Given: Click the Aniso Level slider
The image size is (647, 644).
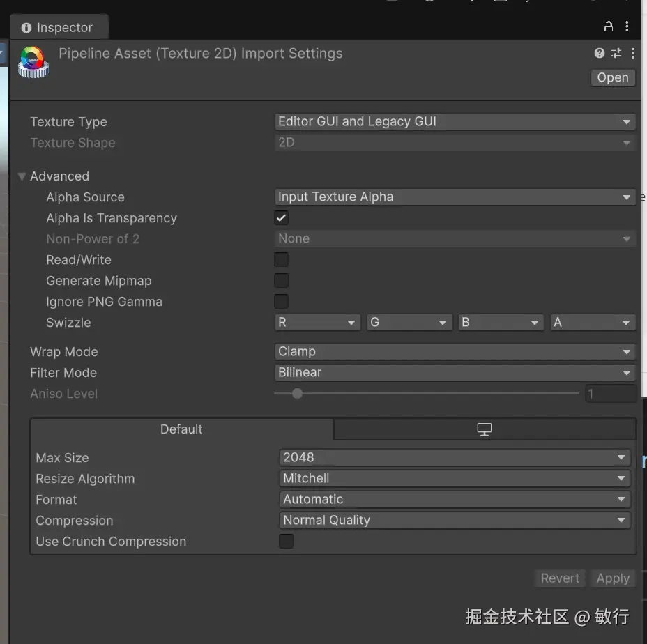Looking at the screenshot, I should click(425, 394).
